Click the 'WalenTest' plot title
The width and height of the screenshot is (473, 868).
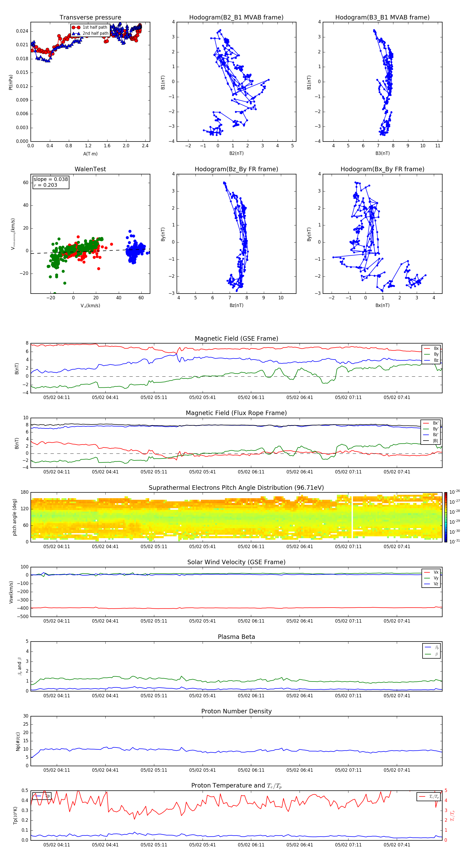[90, 169]
